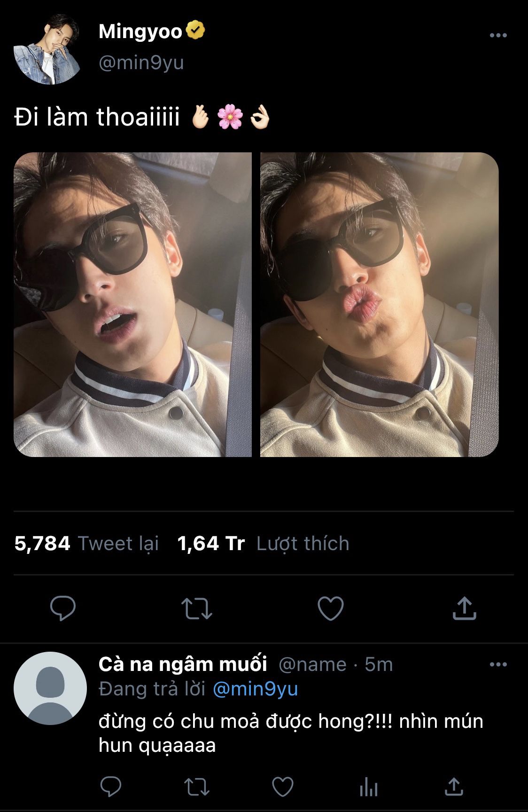Reply to the main Mingyoo tweet
This screenshot has height=812, width=528.
click(x=63, y=608)
